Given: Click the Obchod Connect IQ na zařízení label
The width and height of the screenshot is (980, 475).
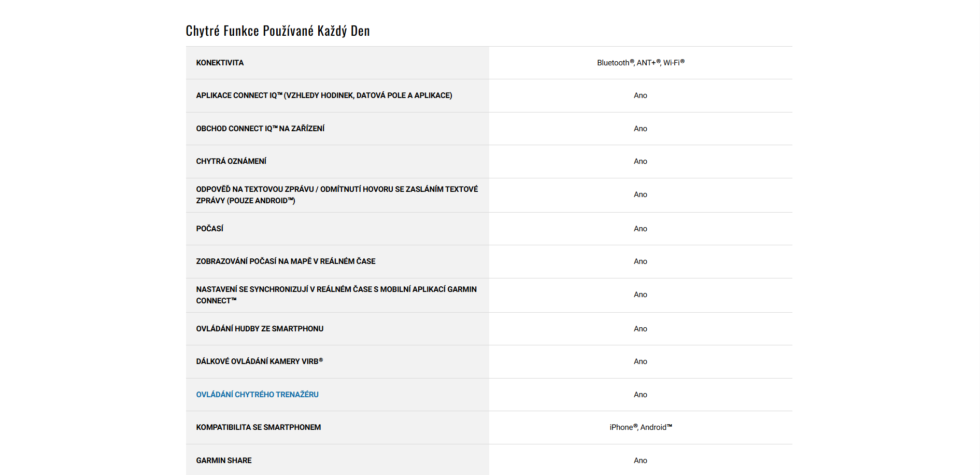Looking at the screenshot, I should pyautogui.click(x=260, y=129).
